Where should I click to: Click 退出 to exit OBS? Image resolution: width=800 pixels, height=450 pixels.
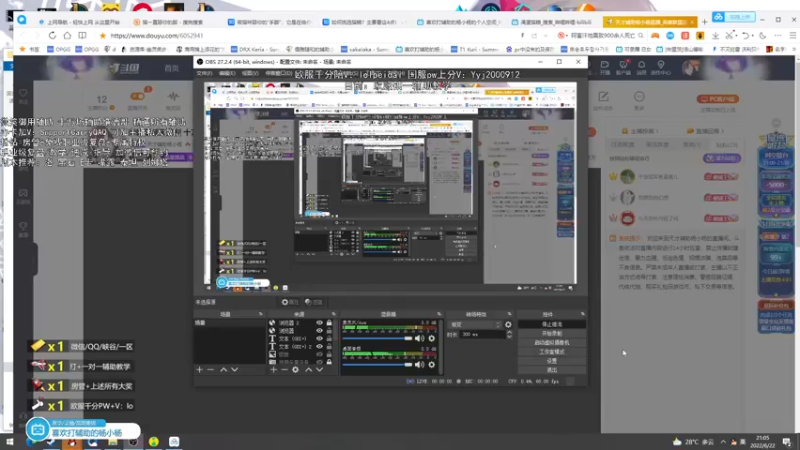pyautogui.click(x=552, y=370)
